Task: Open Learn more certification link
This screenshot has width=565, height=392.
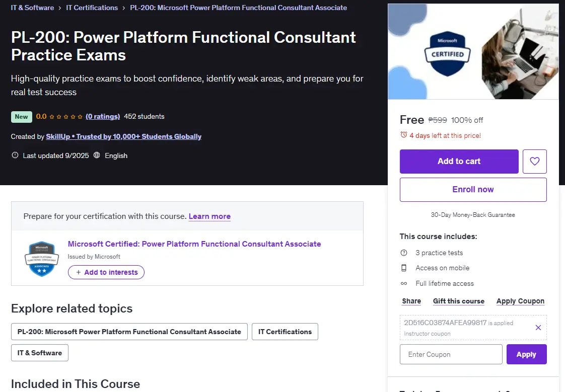Action: [209, 216]
